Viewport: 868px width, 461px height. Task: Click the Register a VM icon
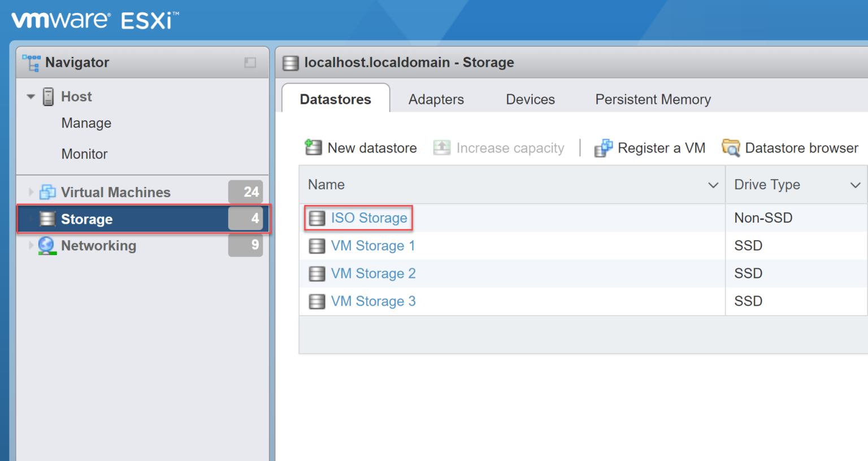point(604,148)
